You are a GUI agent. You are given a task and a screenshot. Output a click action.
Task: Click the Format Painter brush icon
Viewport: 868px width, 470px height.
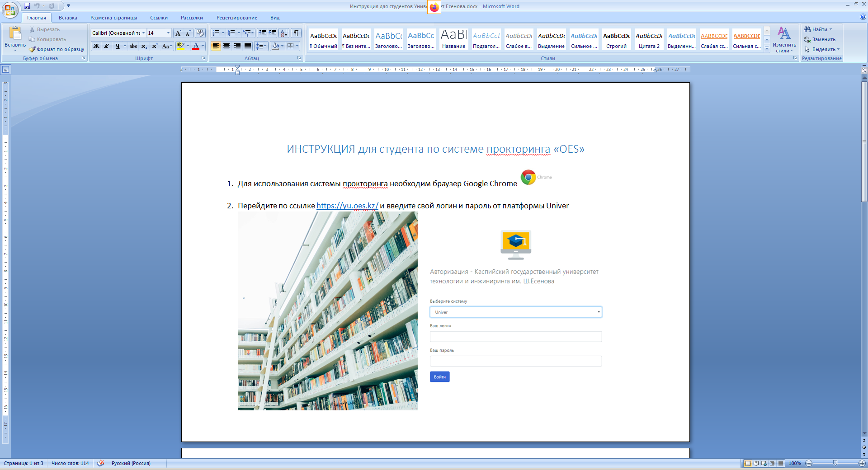[x=32, y=49]
